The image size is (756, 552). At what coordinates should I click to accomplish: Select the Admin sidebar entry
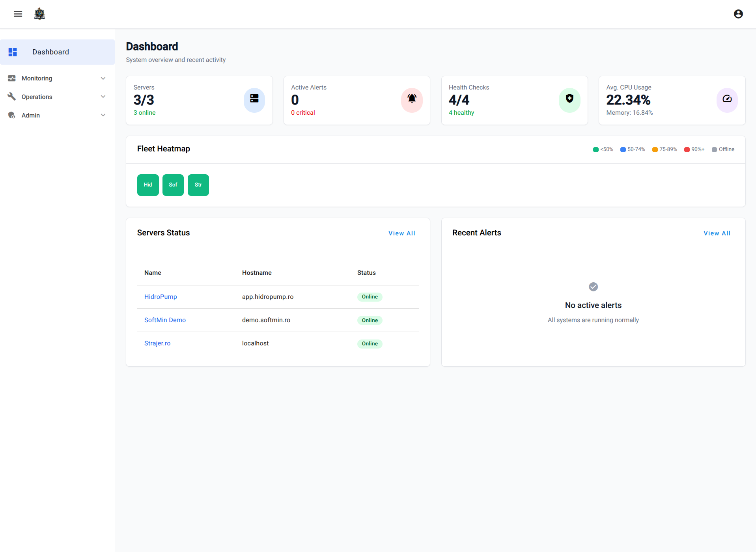coord(31,115)
